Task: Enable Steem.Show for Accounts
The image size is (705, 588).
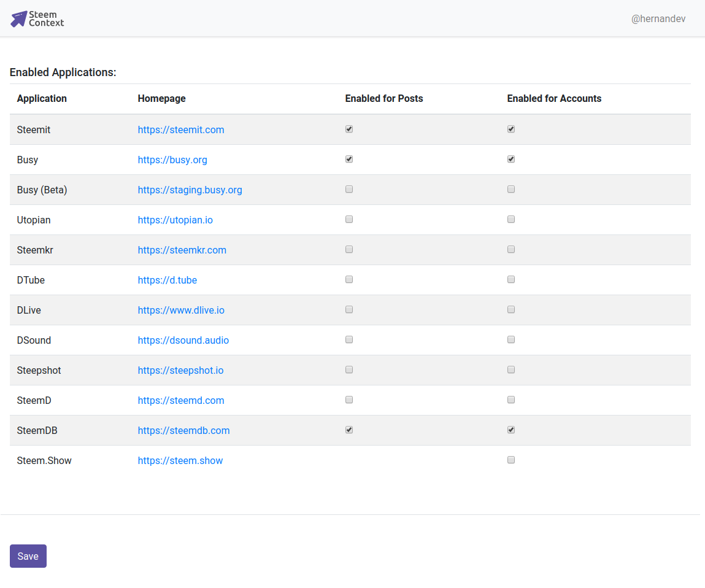Action: pyautogui.click(x=511, y=460)
